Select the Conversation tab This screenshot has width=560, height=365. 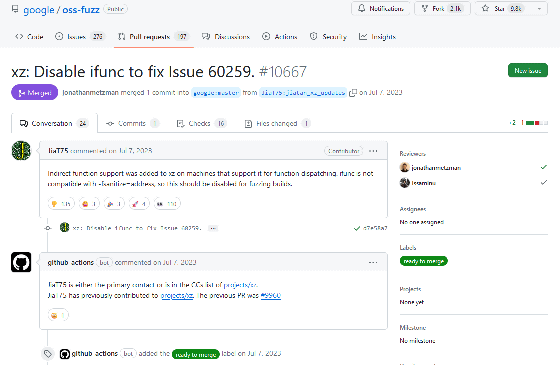(54, 123)
